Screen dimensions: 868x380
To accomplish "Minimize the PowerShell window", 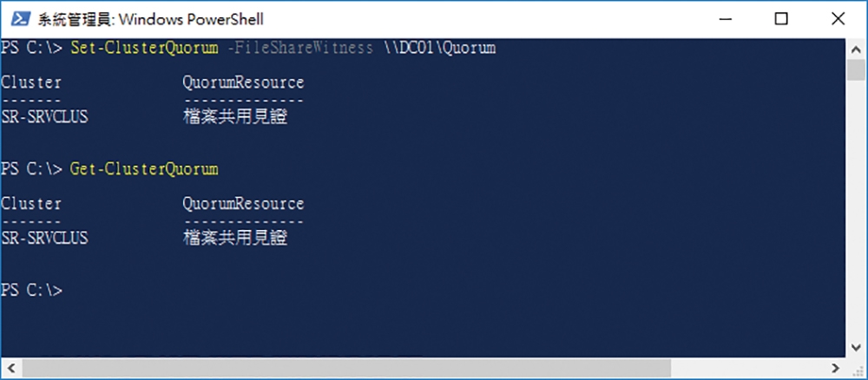I will pos(726,19).
